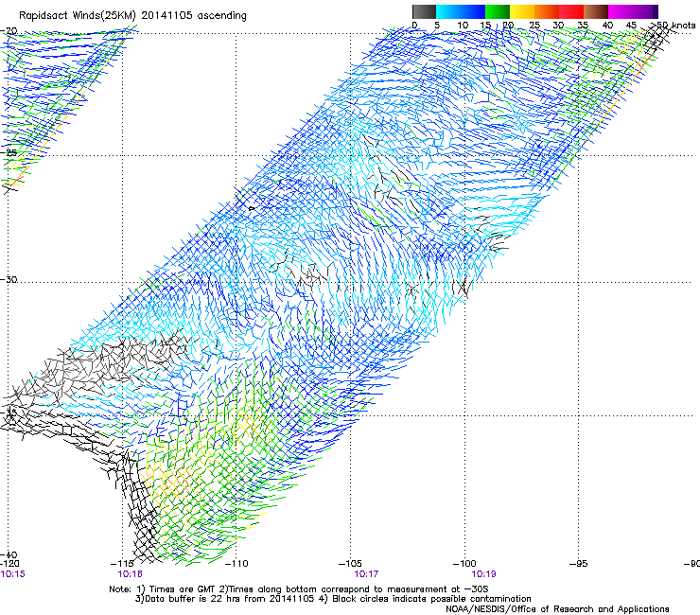Click the '-100' longitude label
This screenshot has width=700, height=615.
coord(464,564)
